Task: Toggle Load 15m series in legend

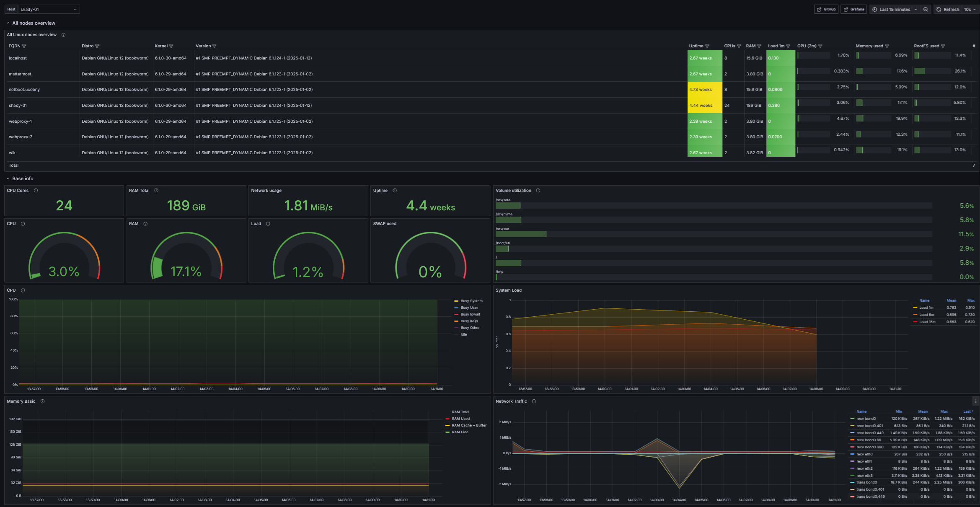Action: [927, 322]
